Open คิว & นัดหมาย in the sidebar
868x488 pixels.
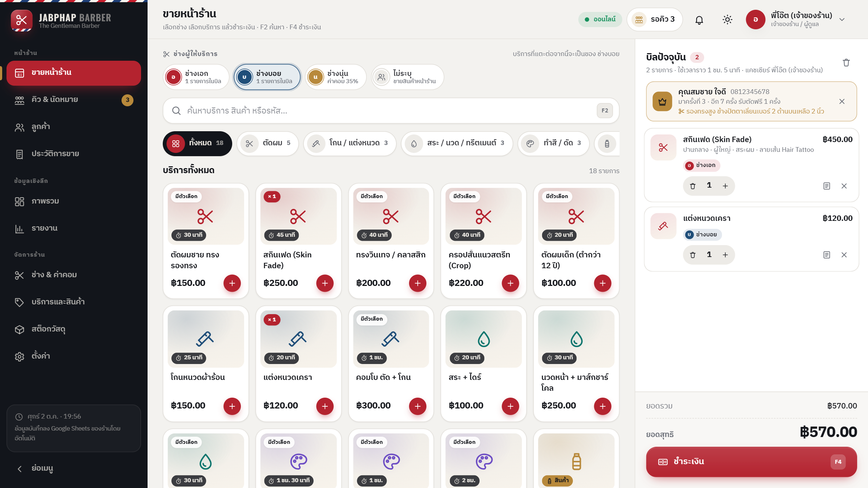[x=74, y=100]
